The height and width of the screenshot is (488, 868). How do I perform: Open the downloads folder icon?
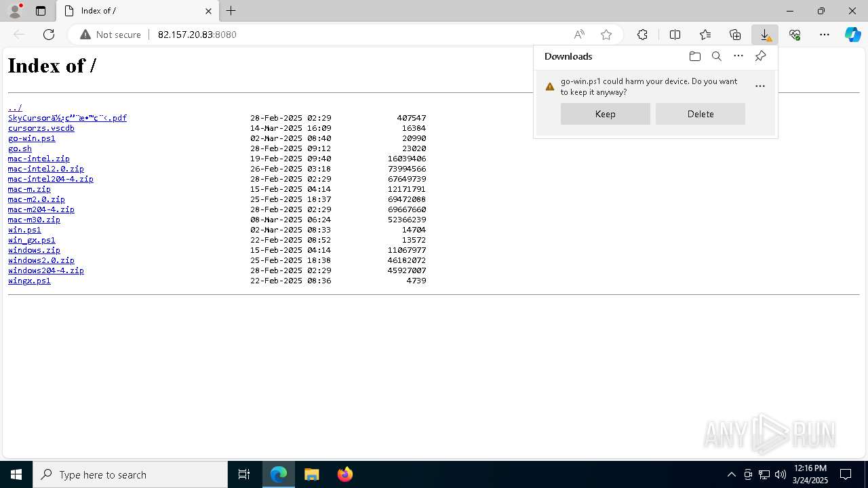pyautogui.click(x=694, y=56)
